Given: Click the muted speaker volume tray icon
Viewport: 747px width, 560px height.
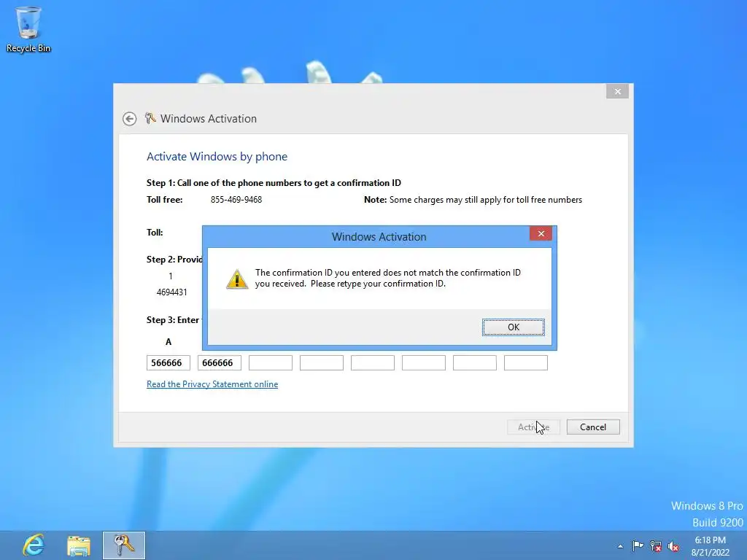Looking at the screenshot, I should (x=673, y=546).
